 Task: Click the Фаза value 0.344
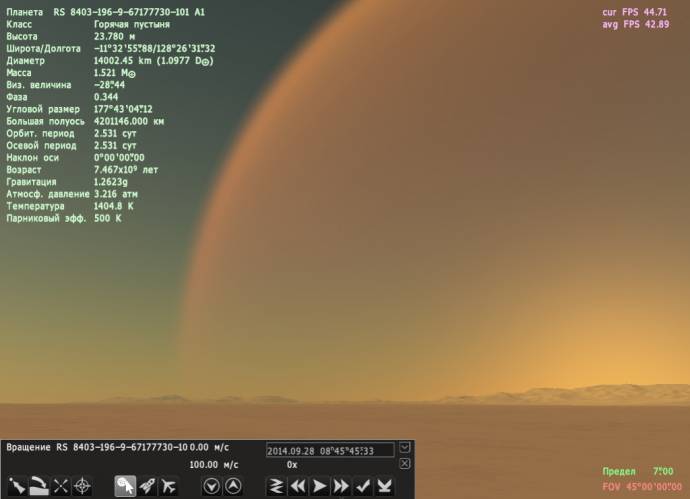[x=106, y=97]
